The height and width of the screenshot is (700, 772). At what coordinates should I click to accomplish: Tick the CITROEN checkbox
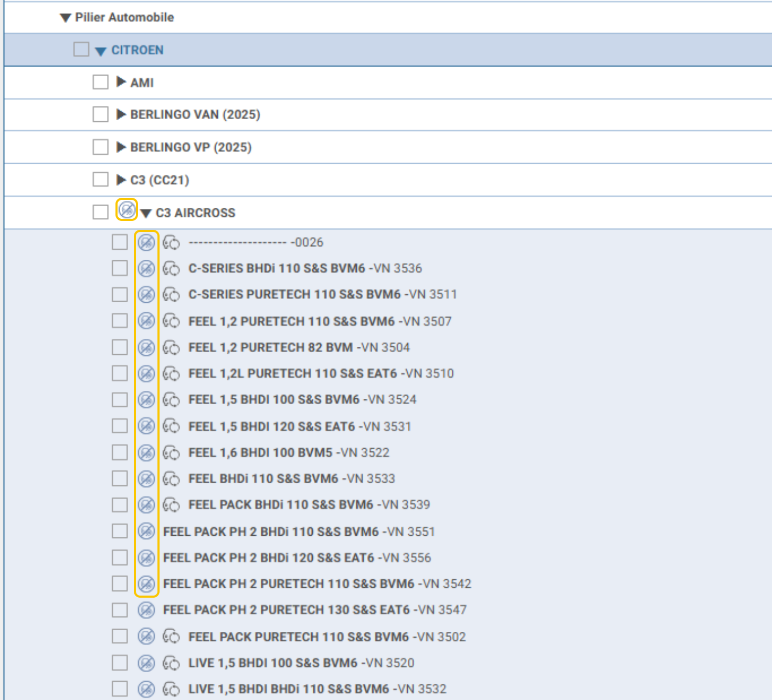pyautogui.click(x=81, y=49)
